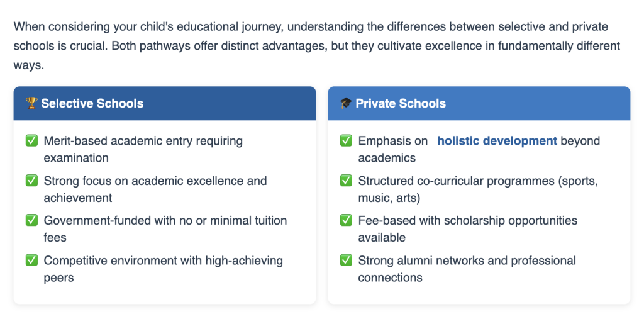
Task: Click the green check beside Strong alumni networks
Action: pos(347,260)
